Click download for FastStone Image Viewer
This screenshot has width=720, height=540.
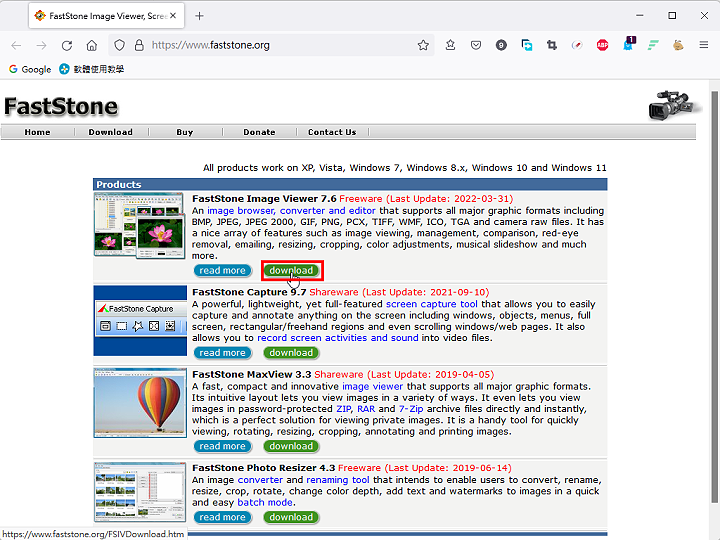point(291,270)
